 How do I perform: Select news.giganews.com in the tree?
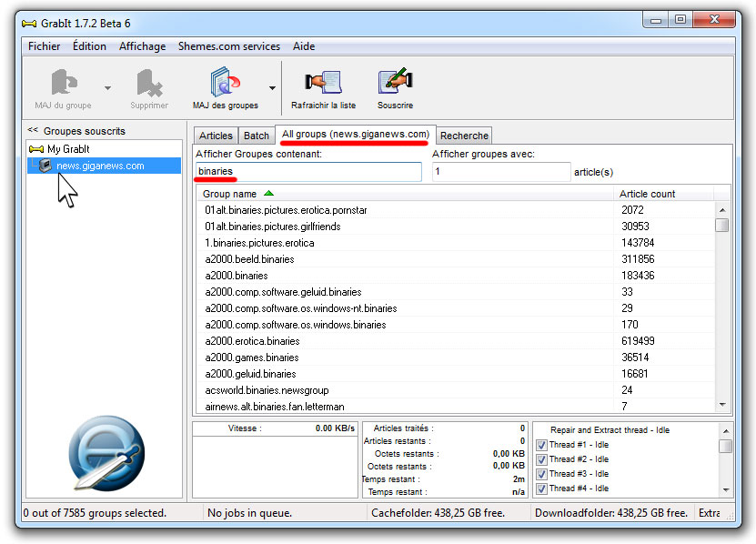(100, 166)
